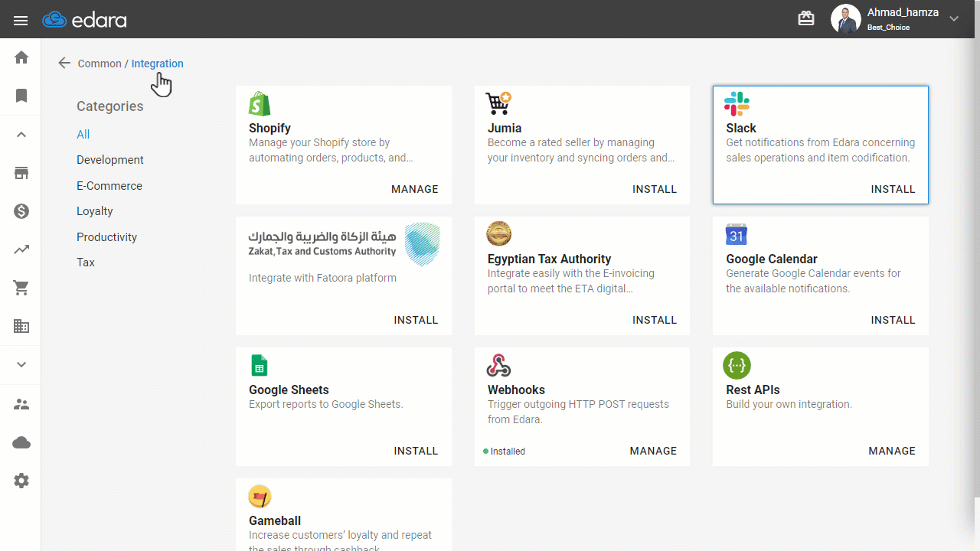Screen dimensions: 980x551
Task: Click the Common breadcrumb link
Action: (100, 64)
